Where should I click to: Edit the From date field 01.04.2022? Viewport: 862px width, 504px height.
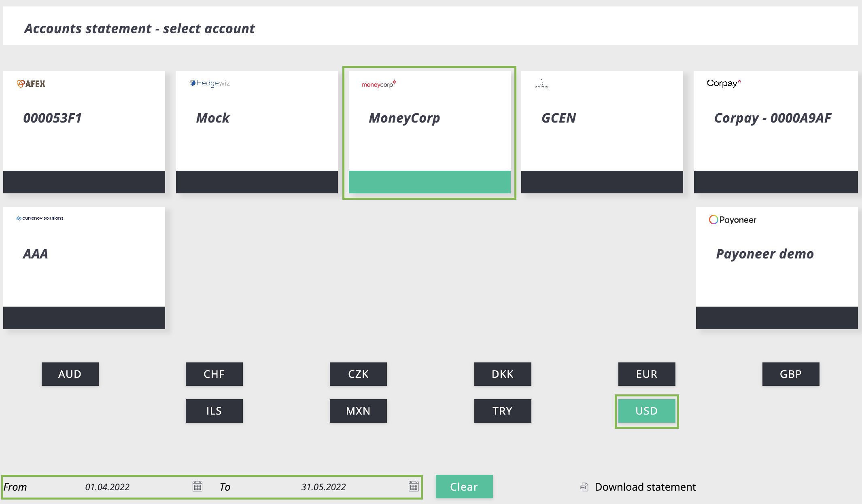(x=107, y=487)
